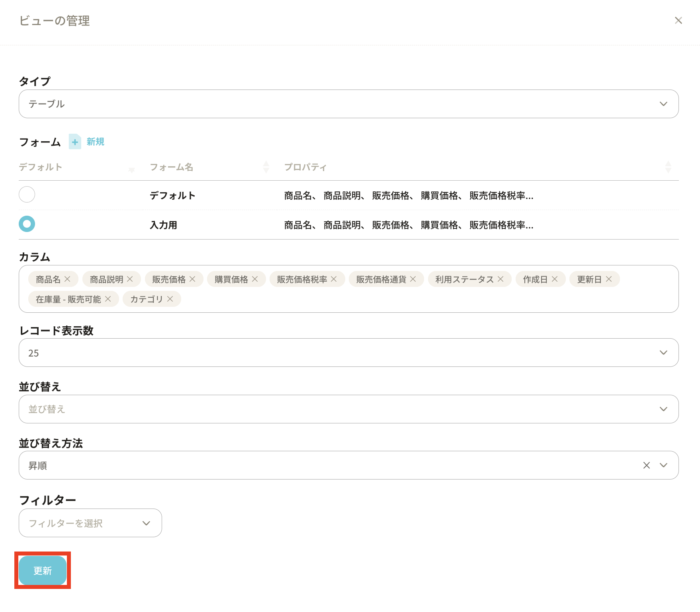Viewport: 700px width, 612px height.
Task: Remove the カテゴリ column tag
Action: pyautogui.click(x=170, y=299)
